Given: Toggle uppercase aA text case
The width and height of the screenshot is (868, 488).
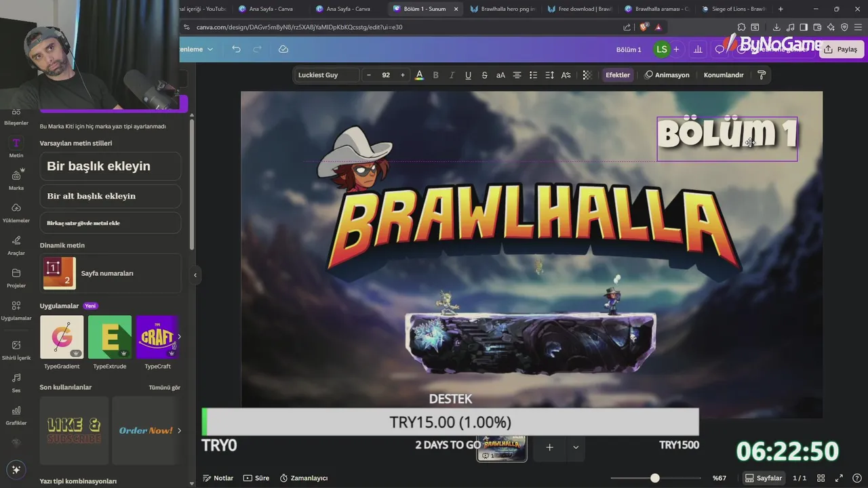Looking at the screenshot, I should [500, 75].
